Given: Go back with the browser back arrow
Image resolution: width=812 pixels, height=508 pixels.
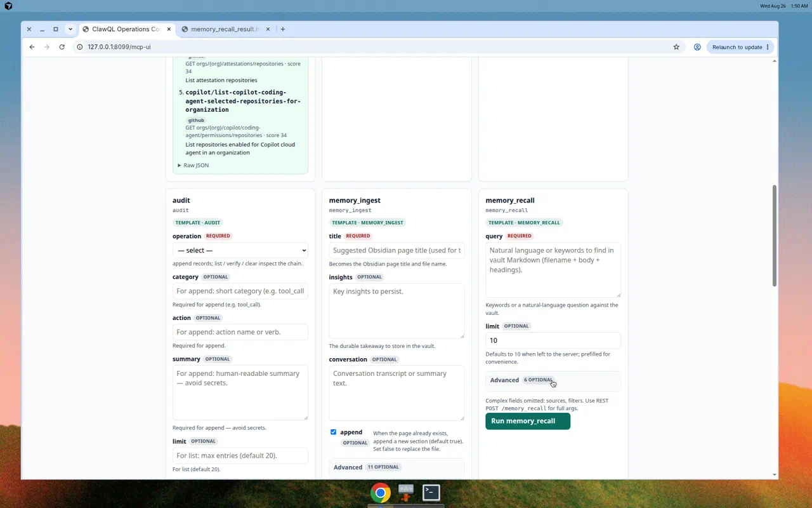Looking at the screenshot, I should click(32, 47).
